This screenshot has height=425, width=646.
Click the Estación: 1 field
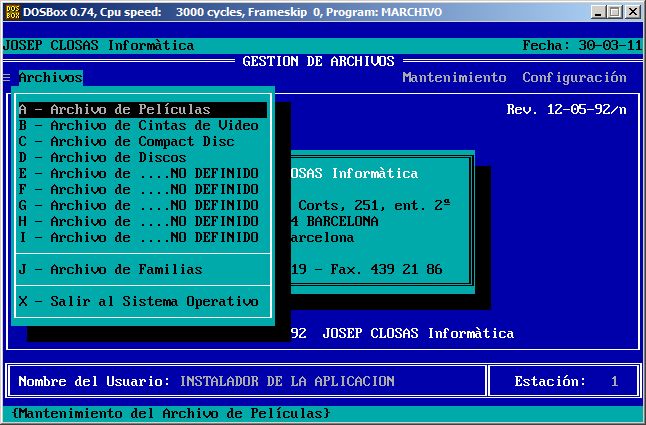coord(566,381)
